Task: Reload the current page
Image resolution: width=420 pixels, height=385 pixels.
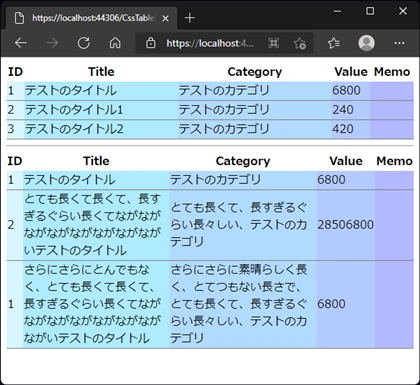Action: 84,43
